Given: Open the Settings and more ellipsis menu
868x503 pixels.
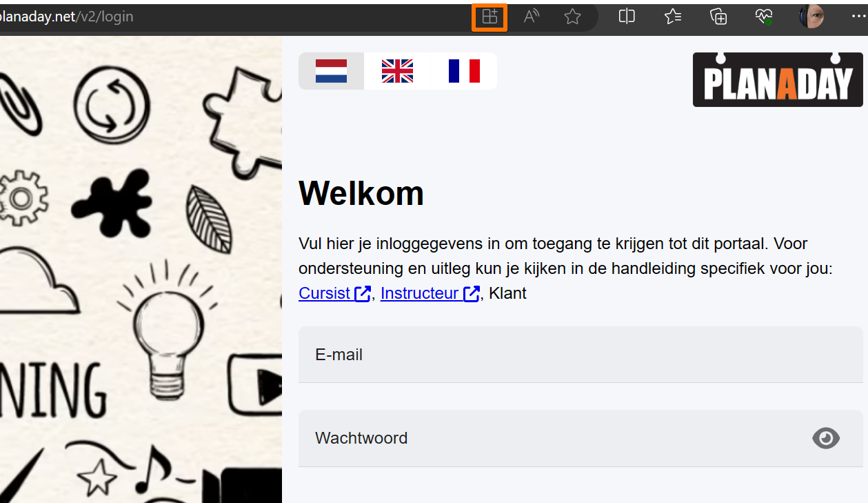Looking at the screenshot, I should [858, 17].
